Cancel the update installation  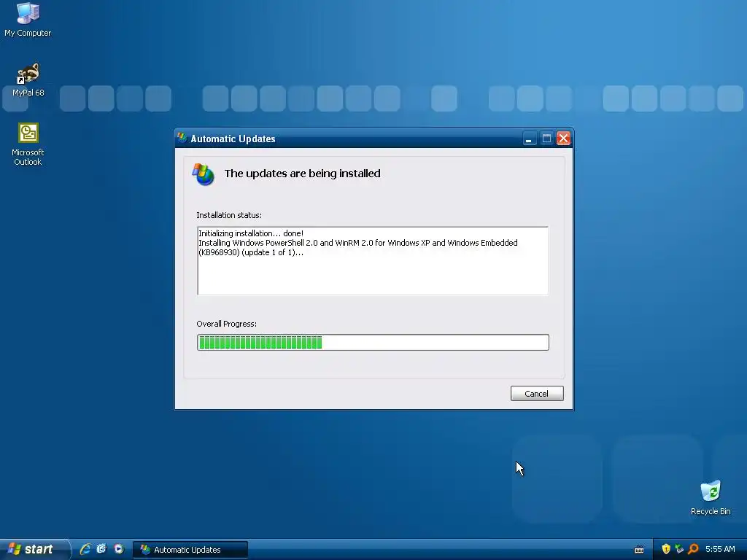click(x=537, y=393)
